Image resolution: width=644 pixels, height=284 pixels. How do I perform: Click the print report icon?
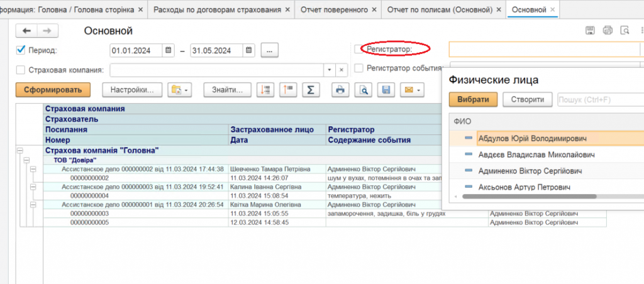click(340, 90)
